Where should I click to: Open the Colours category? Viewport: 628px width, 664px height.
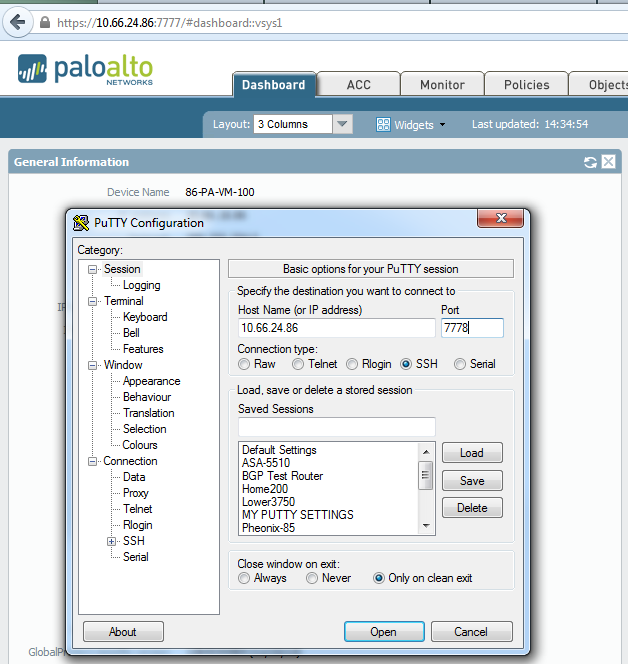[x=140, y=445]
